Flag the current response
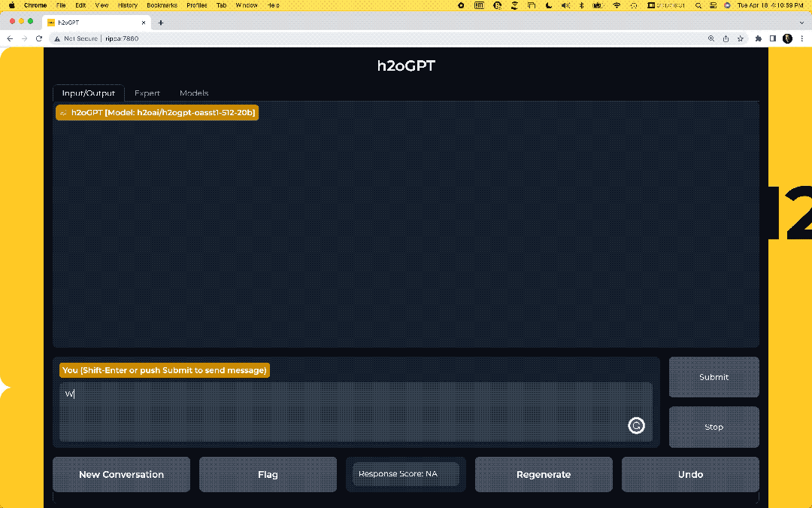 click(x=268, y=474)
